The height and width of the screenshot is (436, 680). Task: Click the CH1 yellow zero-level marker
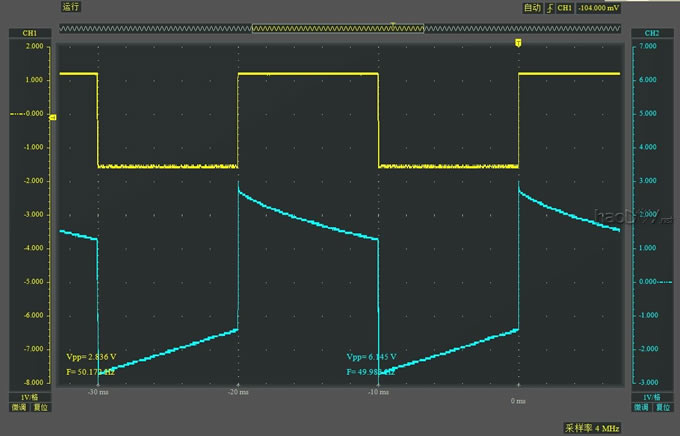tap(53, 117)
